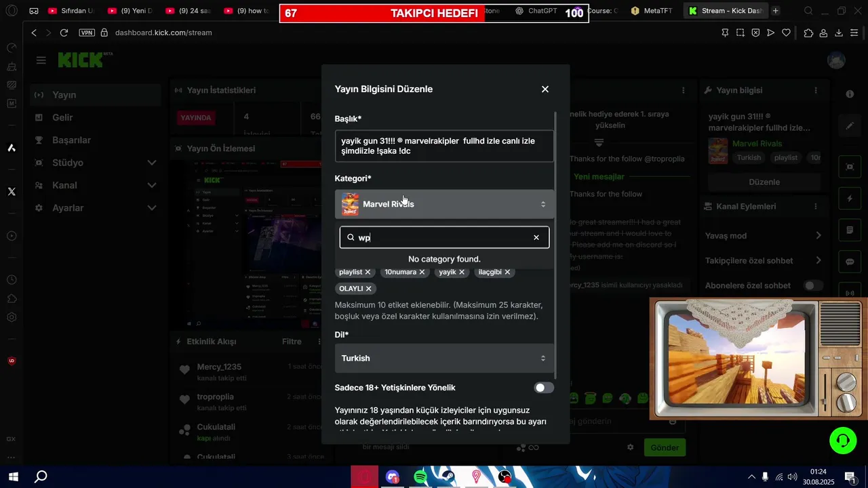Switch to the Sıfırdan YouTube tab
Screen dimensions: 868x488
point(71,11)
